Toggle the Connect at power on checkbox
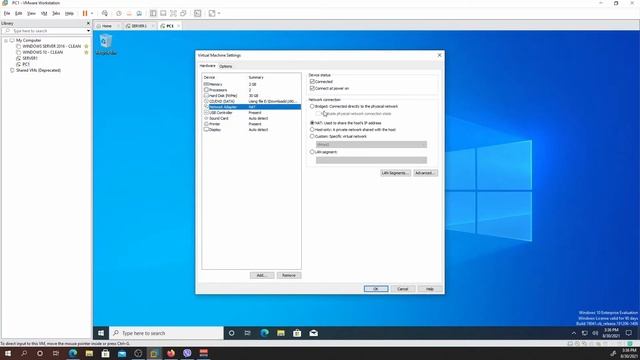This screenshot has height=360, width=640. (x=312, y=88)
